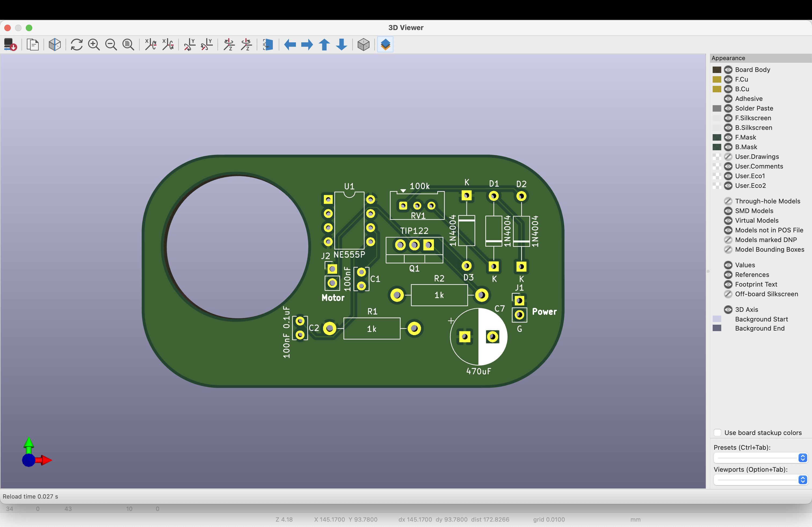Edit the Background End color

point(717,328)
